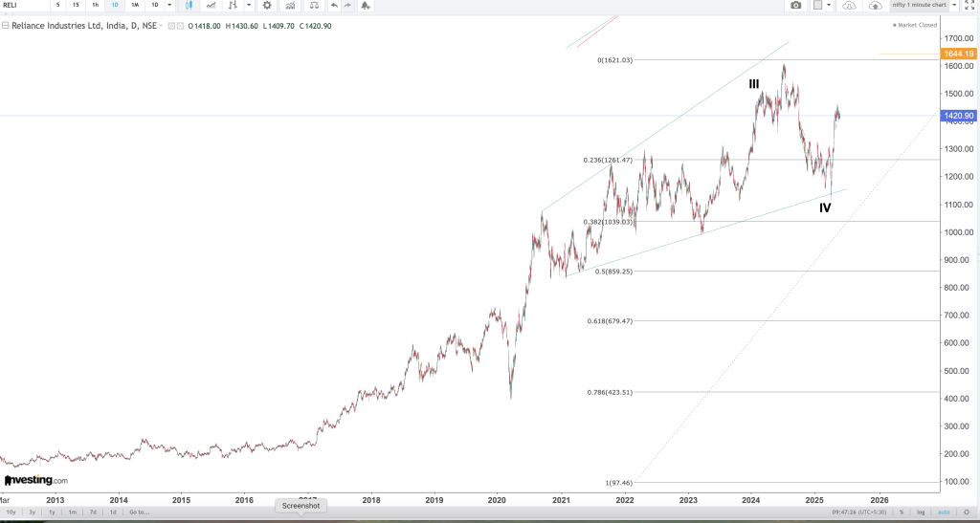Image resolution: width=980 pixels, height=523 pixels.
Task: Open the compare symbols scales icon
Action: (314, 5)
